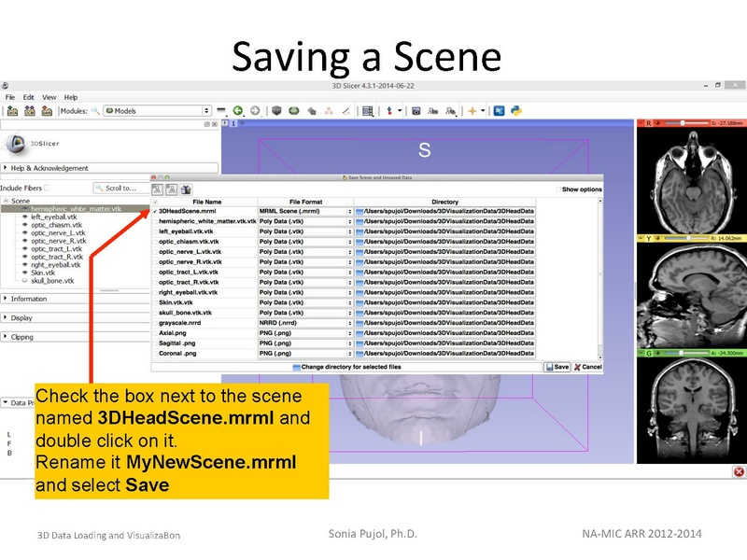Go back to previous module arrow
This screenshot has width=747, height=560.
238,110
